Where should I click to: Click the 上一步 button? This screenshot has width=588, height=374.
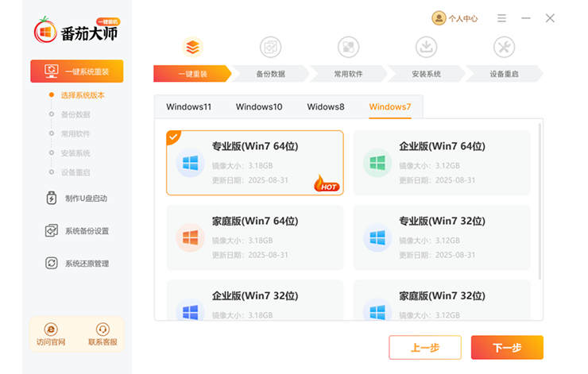424,348
